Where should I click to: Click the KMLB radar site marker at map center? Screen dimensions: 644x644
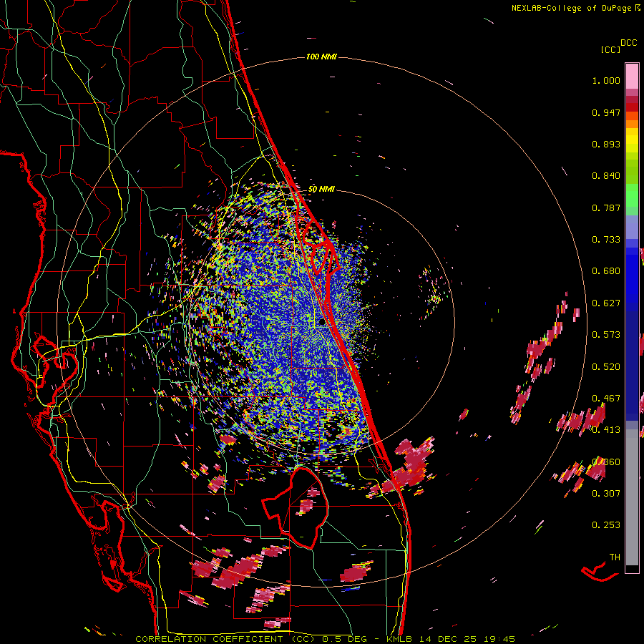(321, 323)
